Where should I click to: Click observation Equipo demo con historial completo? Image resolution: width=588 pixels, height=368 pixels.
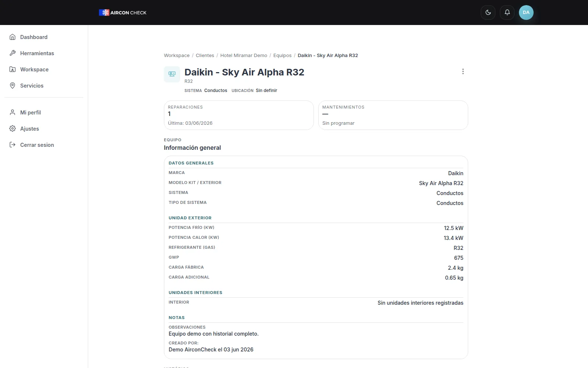point(214,334)
